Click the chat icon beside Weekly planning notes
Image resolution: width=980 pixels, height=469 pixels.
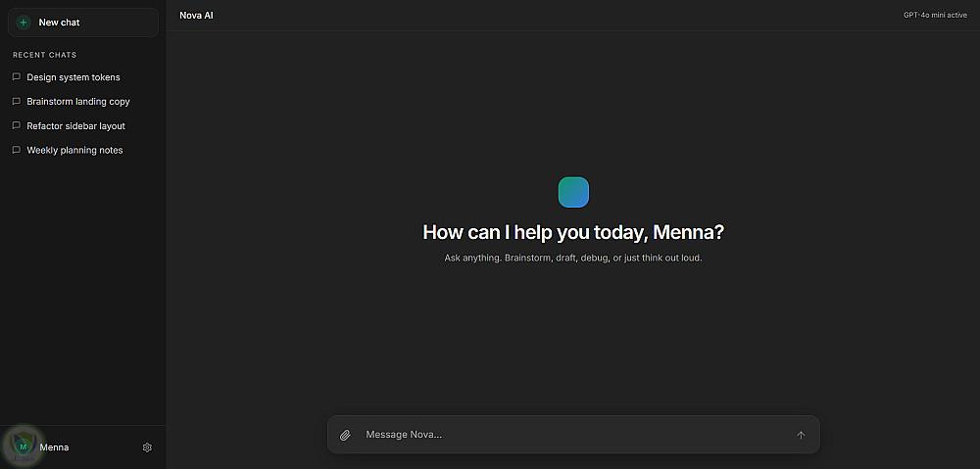point(17,151)
